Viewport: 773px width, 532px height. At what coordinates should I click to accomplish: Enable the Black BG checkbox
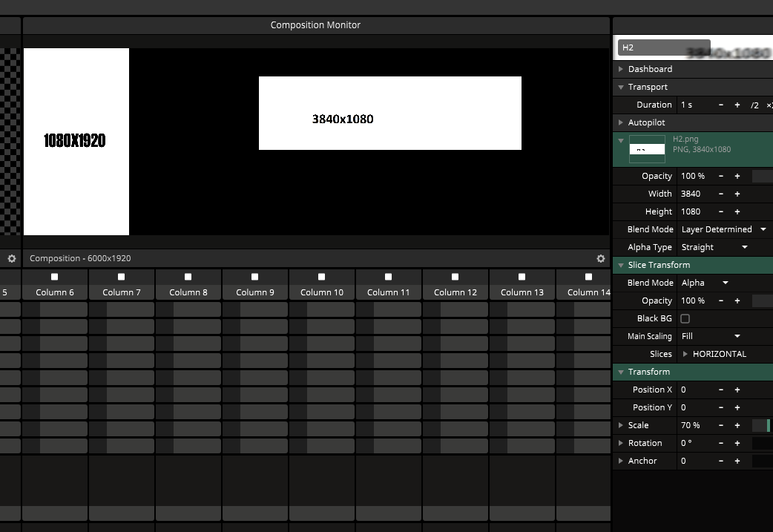[685, 318]
